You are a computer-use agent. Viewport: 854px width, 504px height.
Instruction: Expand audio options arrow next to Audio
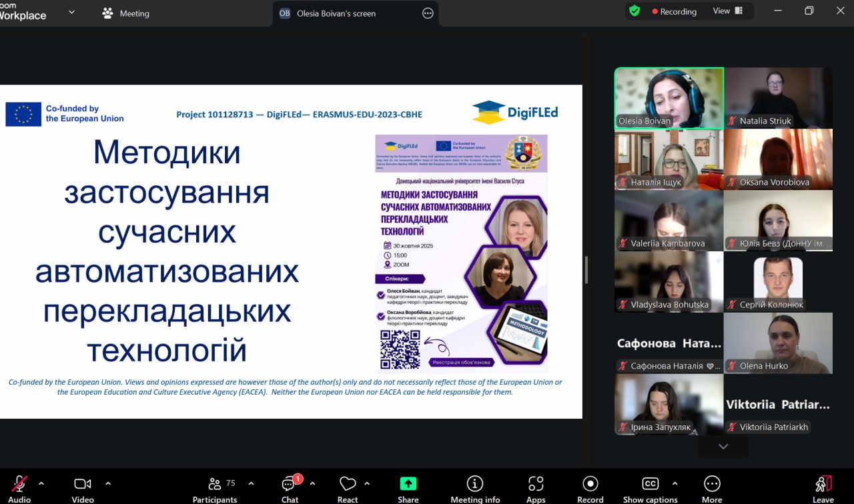(x=41, y=483)
